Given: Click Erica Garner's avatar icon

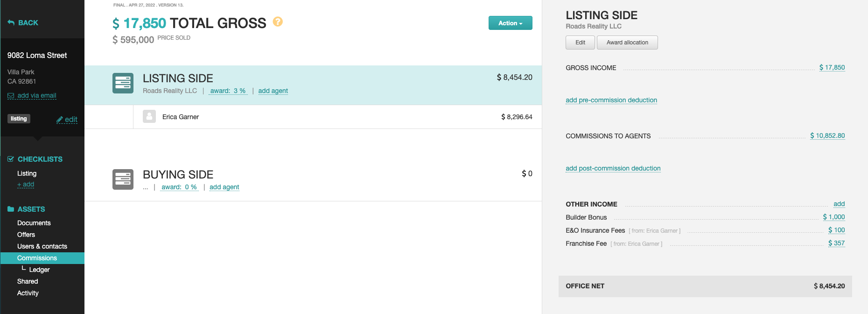Looking at the screenshot, I should click(x=149, y=117).
